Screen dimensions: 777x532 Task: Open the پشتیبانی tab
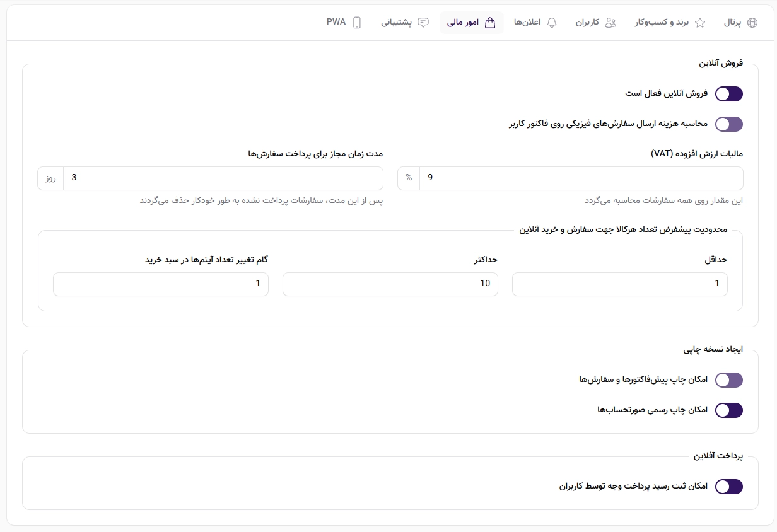tap(405, 23)
